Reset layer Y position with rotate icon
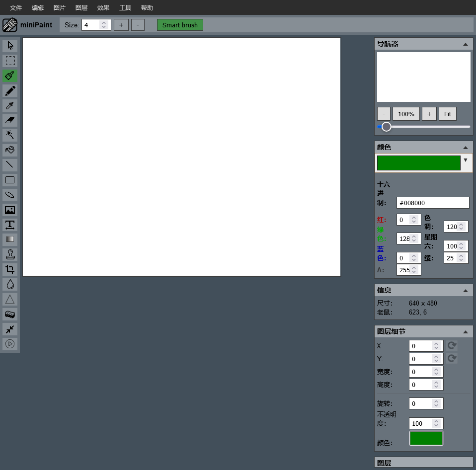This screenshot has width=476, height=470. coord(452,359)
